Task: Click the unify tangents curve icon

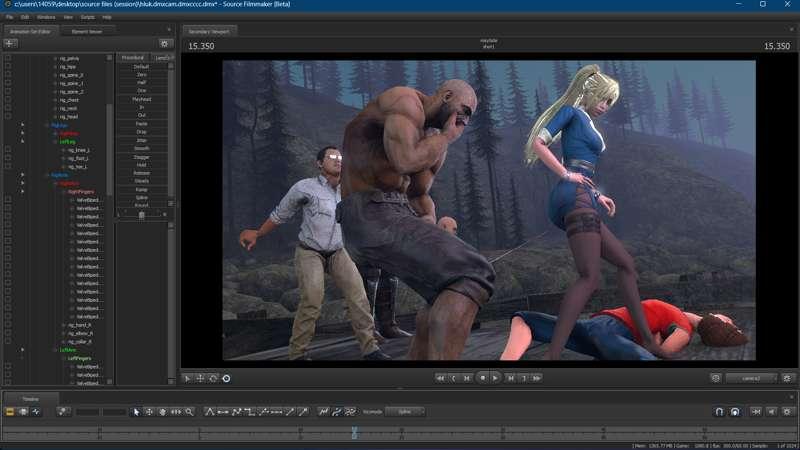Action: [337, 411]
